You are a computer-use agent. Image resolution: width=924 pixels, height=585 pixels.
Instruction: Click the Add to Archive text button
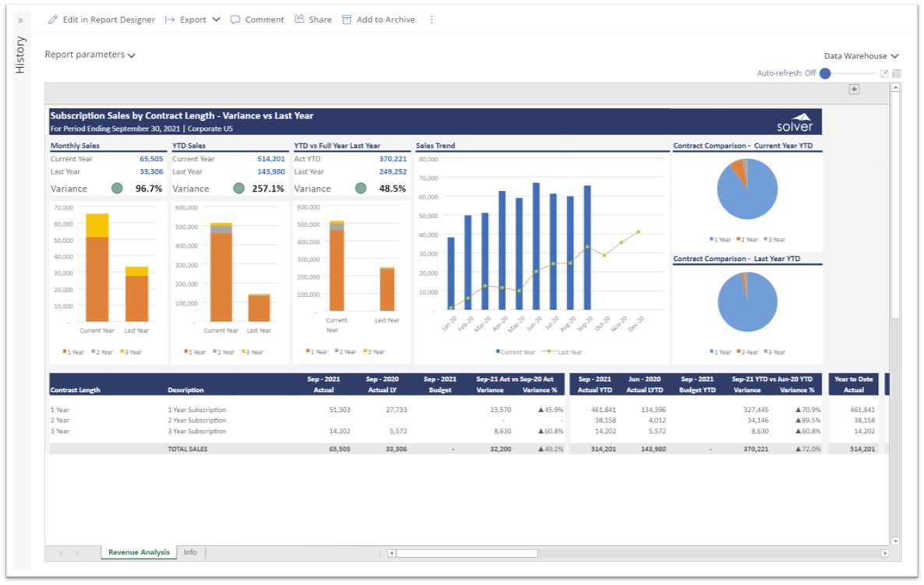tap(386, 19)
